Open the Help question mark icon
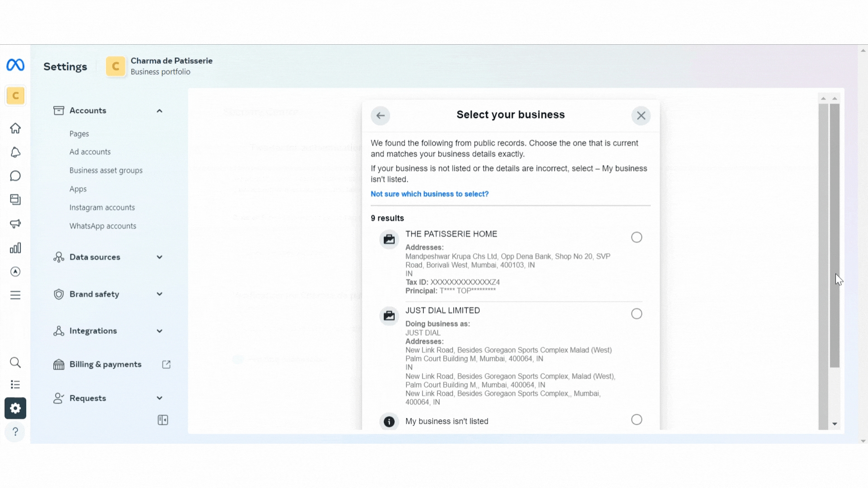 pyautogui.click(x=15, y=432)
